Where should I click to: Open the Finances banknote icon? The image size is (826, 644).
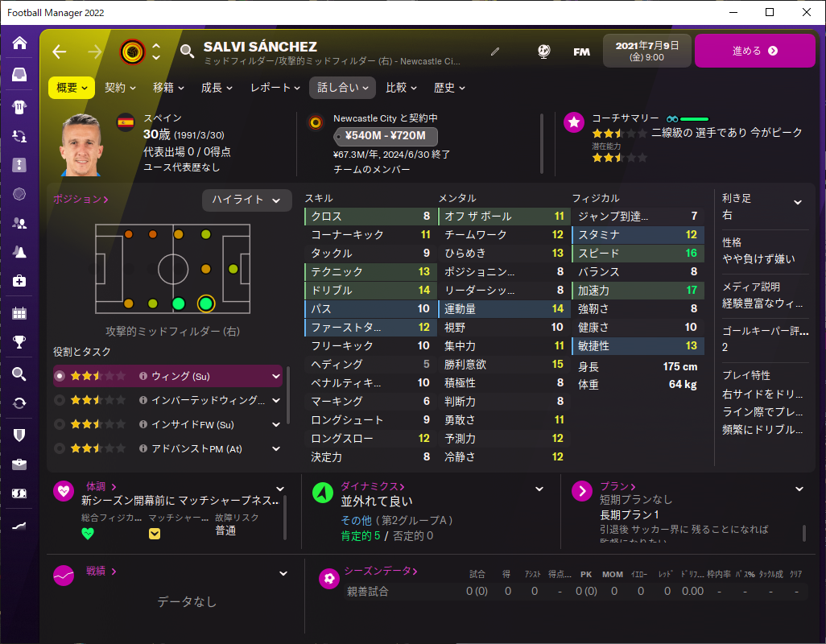click(x=19, y=493)
